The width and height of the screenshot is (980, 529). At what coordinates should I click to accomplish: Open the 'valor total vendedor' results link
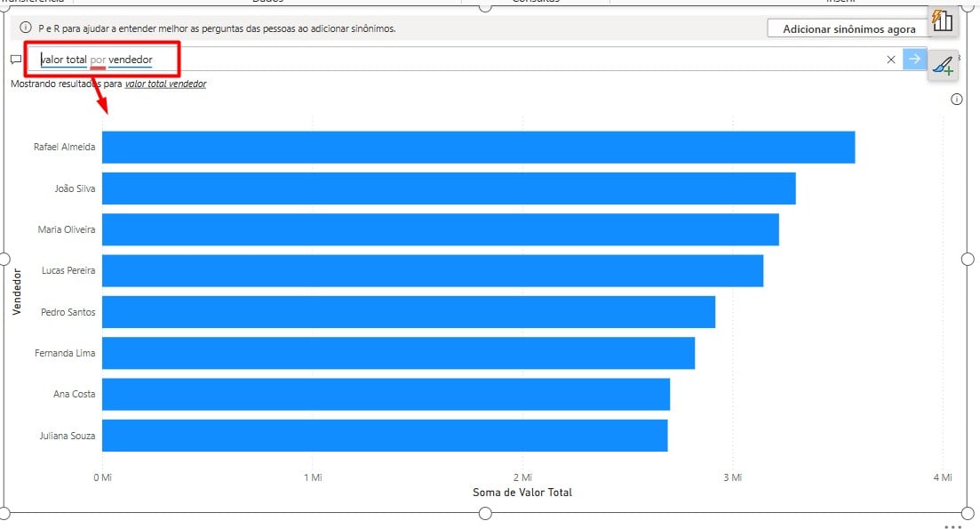(x=165, y=84)
